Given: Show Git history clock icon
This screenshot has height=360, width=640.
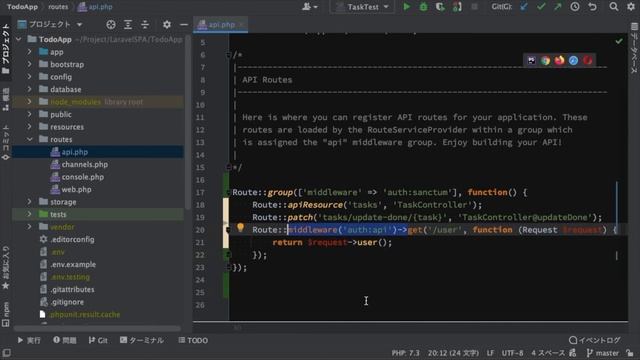Looking at the screenshot, I should click(575, 7).
